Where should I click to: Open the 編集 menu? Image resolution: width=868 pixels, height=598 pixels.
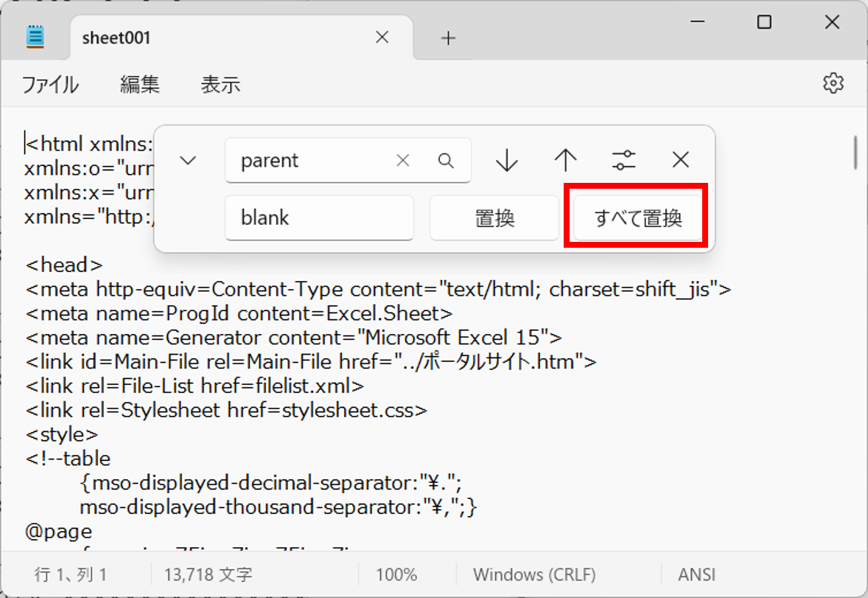(140, 85)
